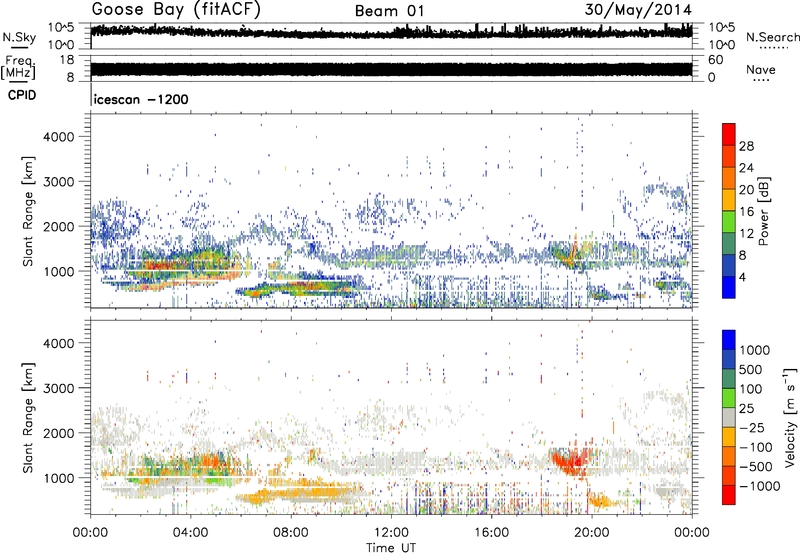Click the 'CPID' label
Image resolution: width=800 pixels, height=554 pixels.
tap(22, 95)
